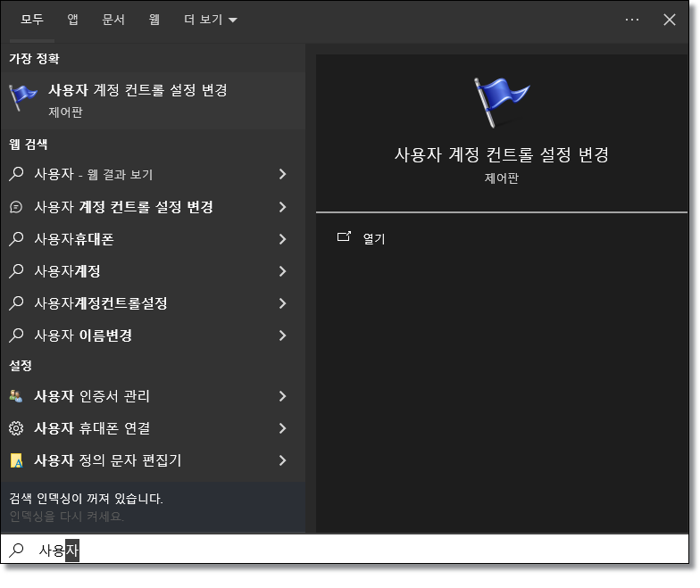Open the 더 보기 dropdown
700x588 pixels.
click(211, 20)
